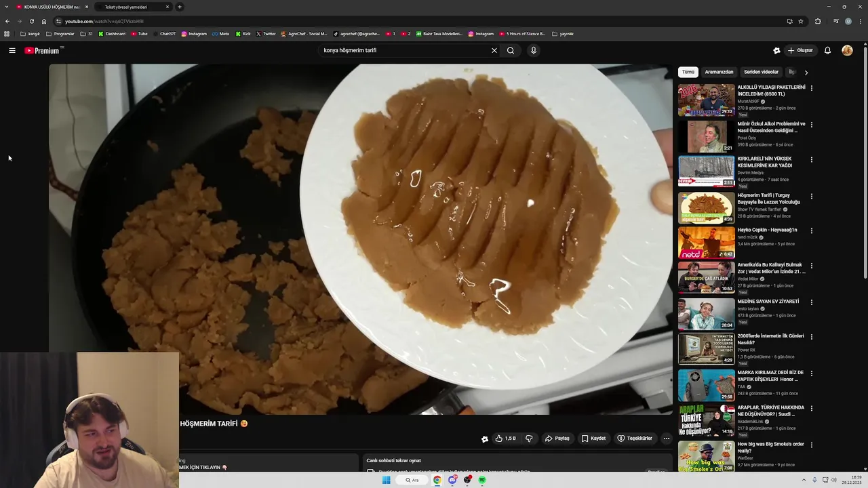The width and height of the screenshot is (868, 488).
Task: Click Canlı sohbeti tekrar oynat text
Action: coord(394,461)
